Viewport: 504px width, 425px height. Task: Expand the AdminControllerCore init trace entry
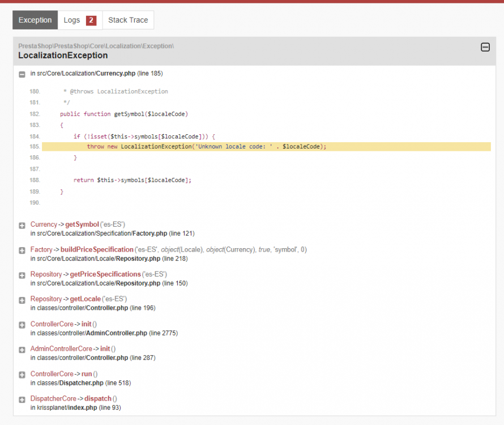point(22,350)
